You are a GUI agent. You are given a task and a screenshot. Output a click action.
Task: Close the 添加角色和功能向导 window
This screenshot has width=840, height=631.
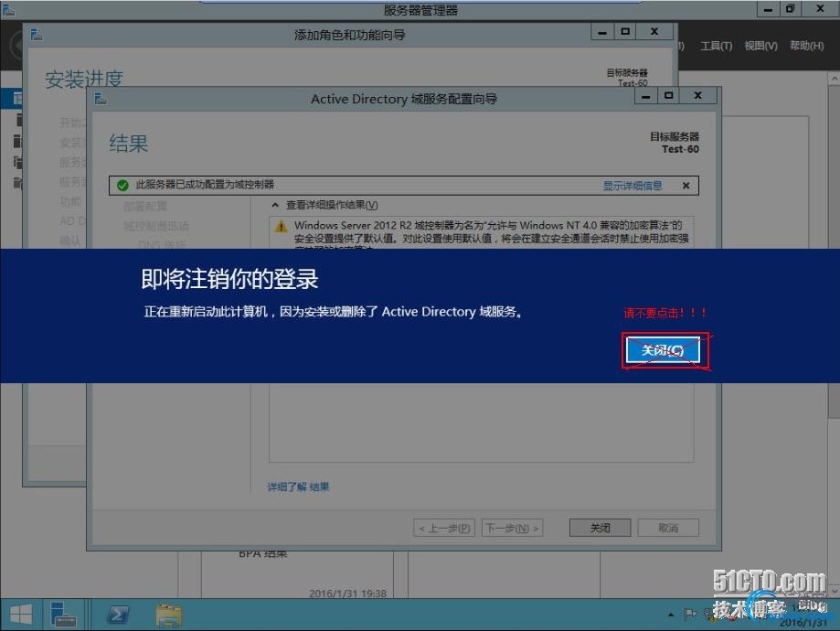pos(654,32)
